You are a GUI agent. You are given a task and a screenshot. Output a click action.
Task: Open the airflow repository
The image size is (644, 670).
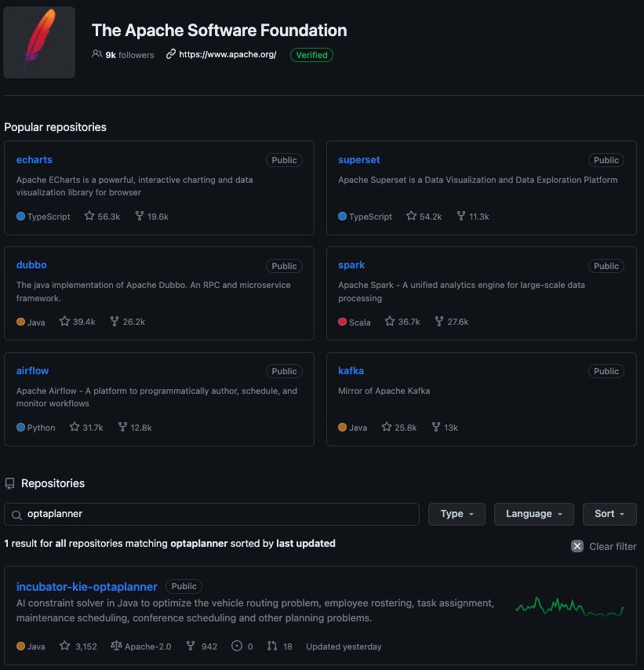(32, 371)
